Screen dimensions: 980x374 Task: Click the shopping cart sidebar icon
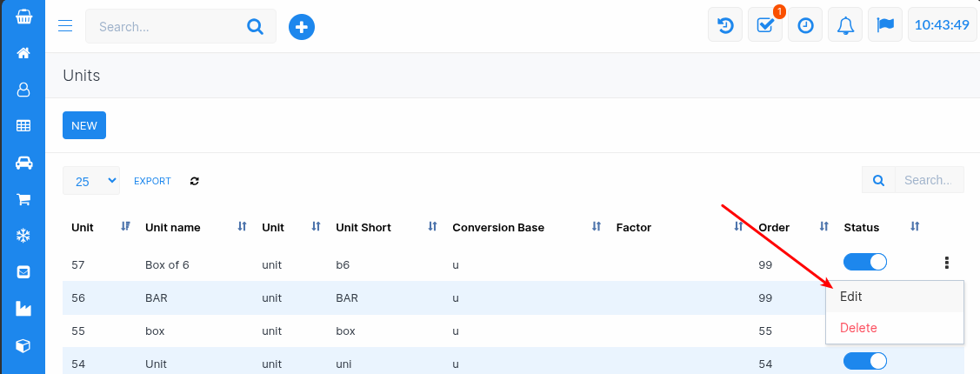pos(23,199)
